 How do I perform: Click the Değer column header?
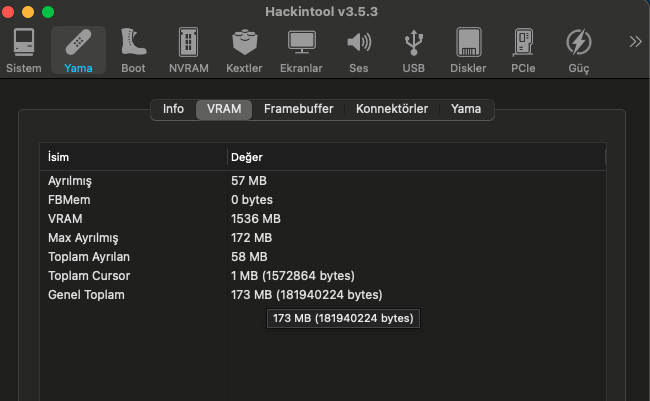coord(416,157)
